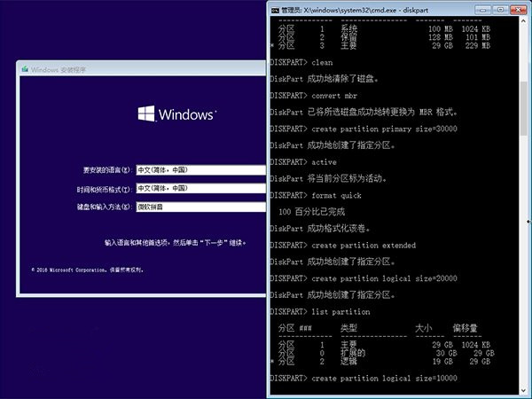Open the keyboard input method dropdown
The height and width of the screenshot is (399, 532).
click(x=201, y=207)
